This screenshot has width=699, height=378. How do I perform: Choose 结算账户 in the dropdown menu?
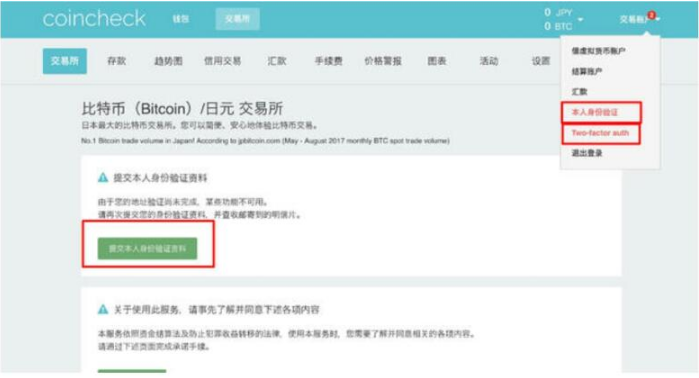tap(587, 71)
